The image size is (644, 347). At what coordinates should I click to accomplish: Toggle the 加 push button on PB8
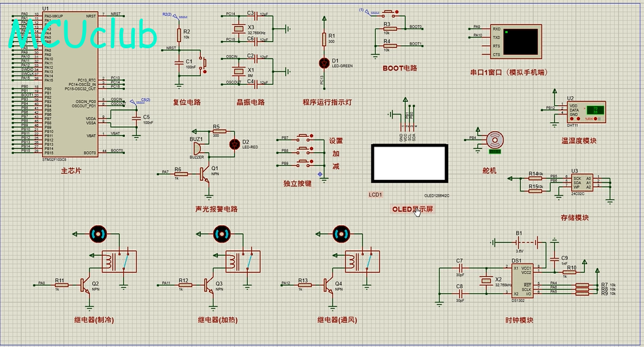click(x=304, y=149)
